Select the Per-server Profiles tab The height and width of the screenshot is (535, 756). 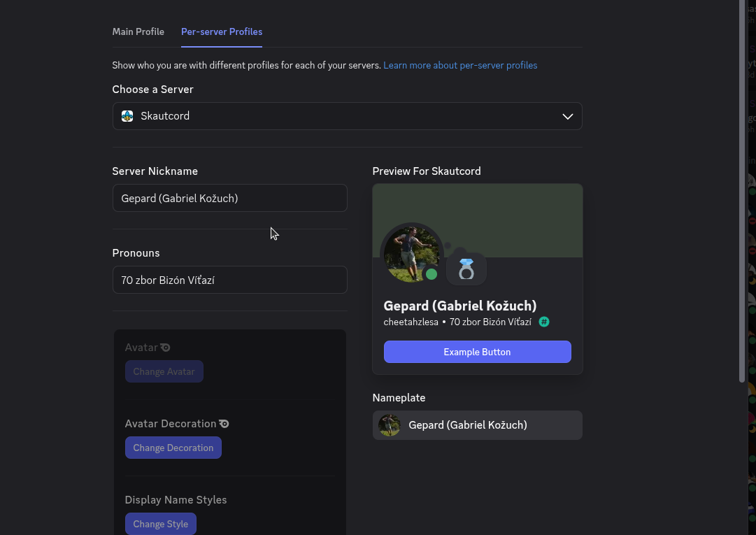(221, 31)
